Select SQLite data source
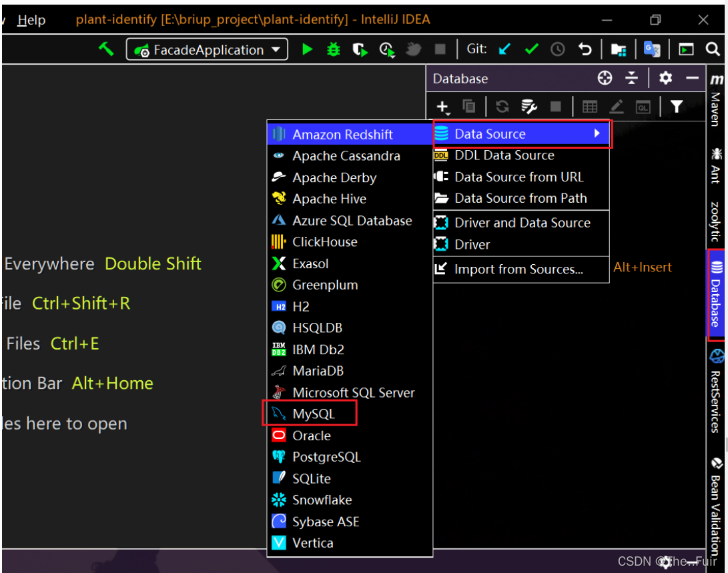This screenshot has width=728, height=573. pos(350,478)
